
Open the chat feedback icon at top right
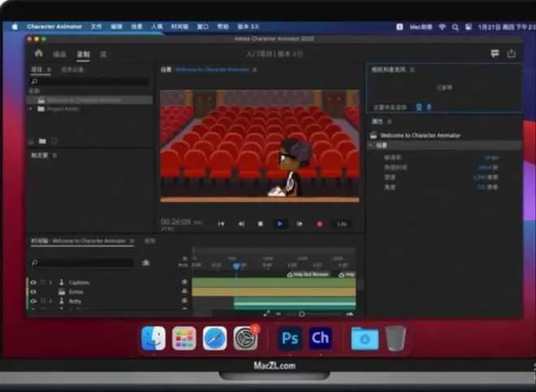point(495,54)
